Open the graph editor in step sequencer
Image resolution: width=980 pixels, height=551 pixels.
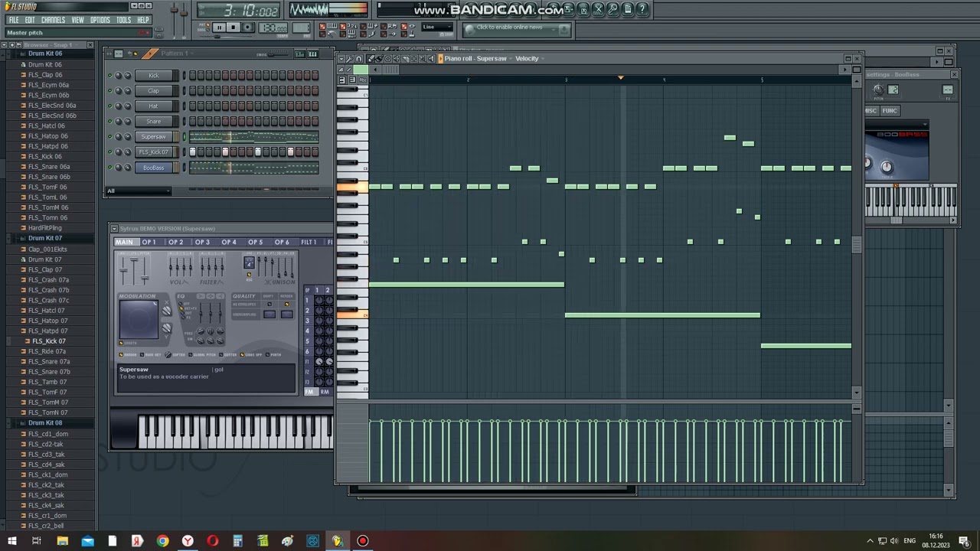pyautogui.click(x=299, y=54)
